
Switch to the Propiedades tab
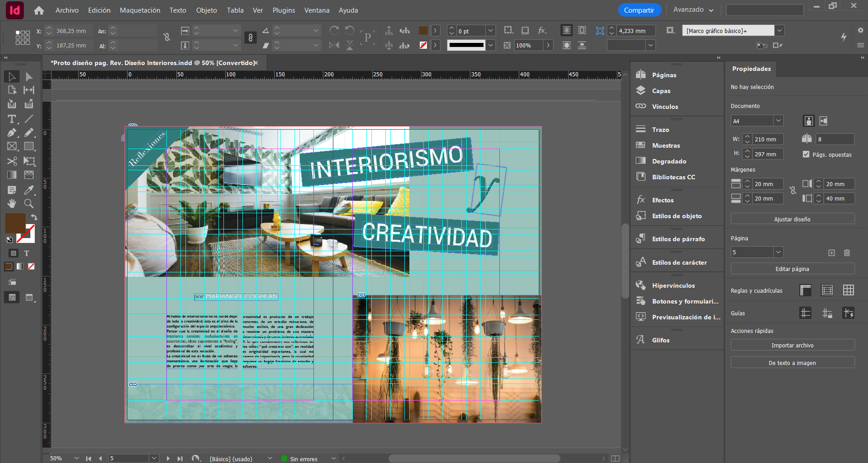(751, 68)
